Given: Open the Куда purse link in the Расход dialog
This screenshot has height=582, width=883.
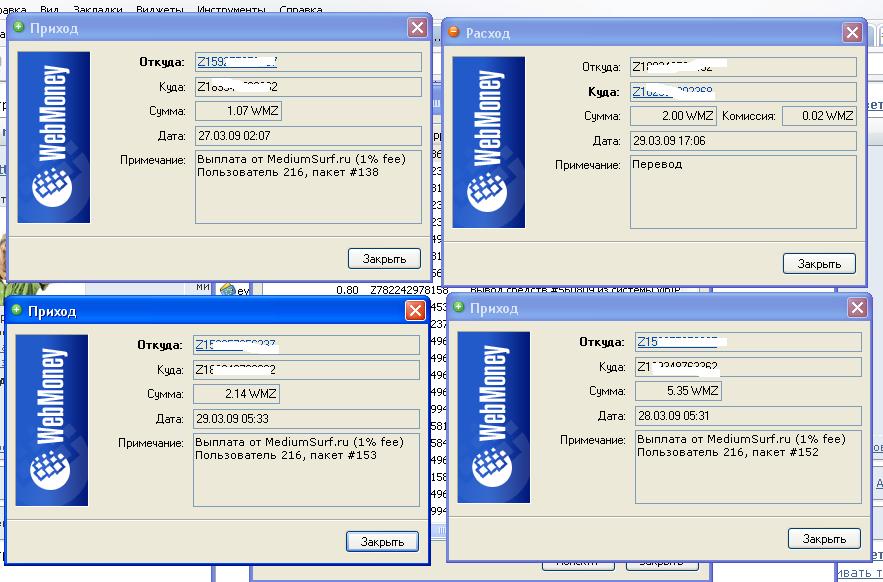Looking at the screenshot, I should 672,92.
